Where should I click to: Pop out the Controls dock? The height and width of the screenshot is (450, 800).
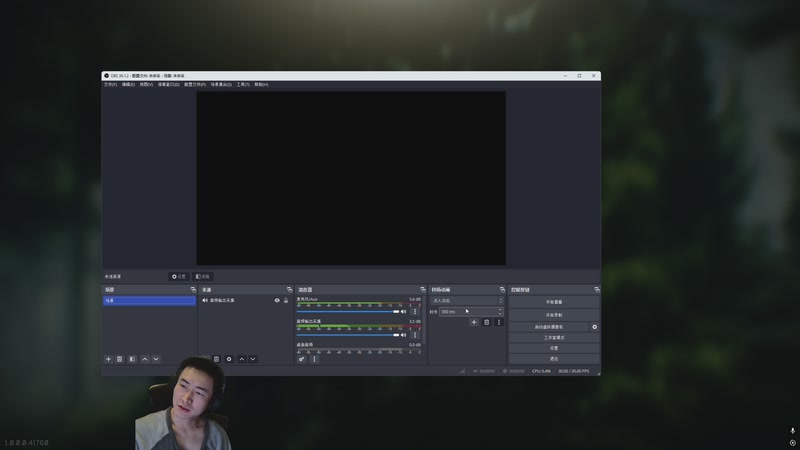click(x=597, y=290)
